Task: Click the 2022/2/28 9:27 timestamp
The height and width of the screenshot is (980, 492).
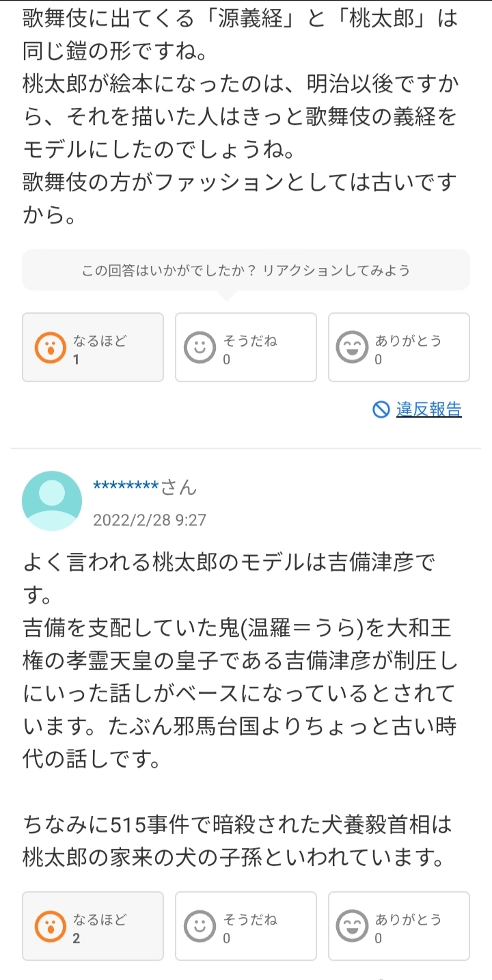Action: coord(149,520)
